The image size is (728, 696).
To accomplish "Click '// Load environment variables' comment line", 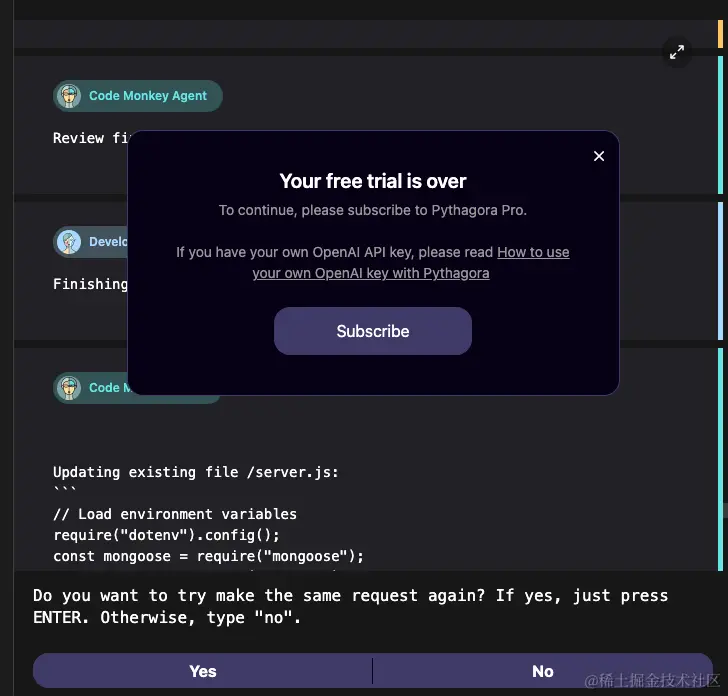I will pyautogui.click(x=175, y=514).
